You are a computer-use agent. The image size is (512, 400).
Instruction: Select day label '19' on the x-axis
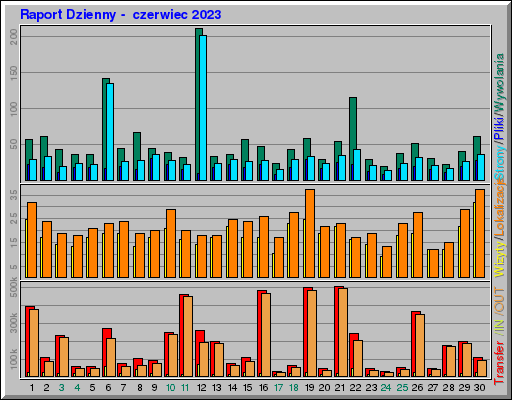309,387
